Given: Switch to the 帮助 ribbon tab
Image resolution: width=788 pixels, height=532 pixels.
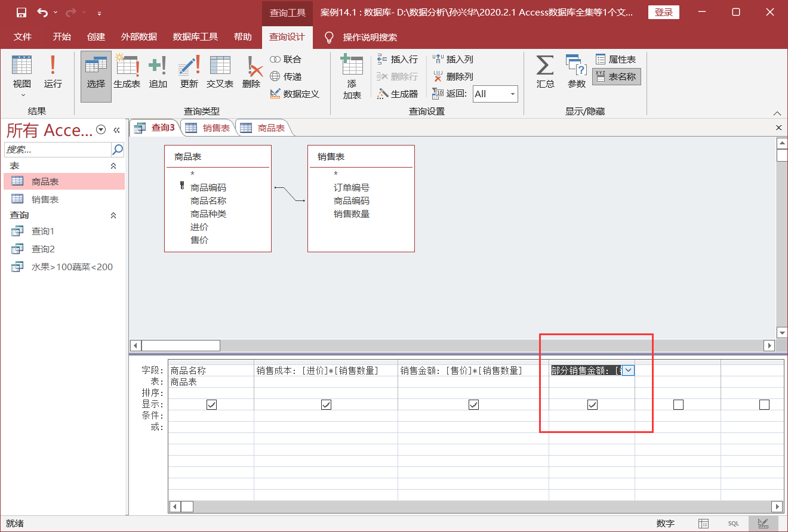Looking at the screenshot, I should click(x=243, y=37).
